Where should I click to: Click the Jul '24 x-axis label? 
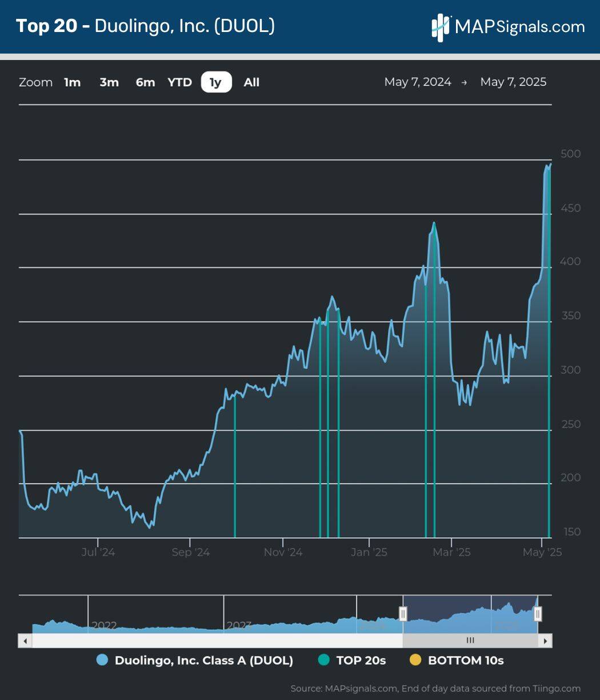pyautogui.click(x=98, y=553)
